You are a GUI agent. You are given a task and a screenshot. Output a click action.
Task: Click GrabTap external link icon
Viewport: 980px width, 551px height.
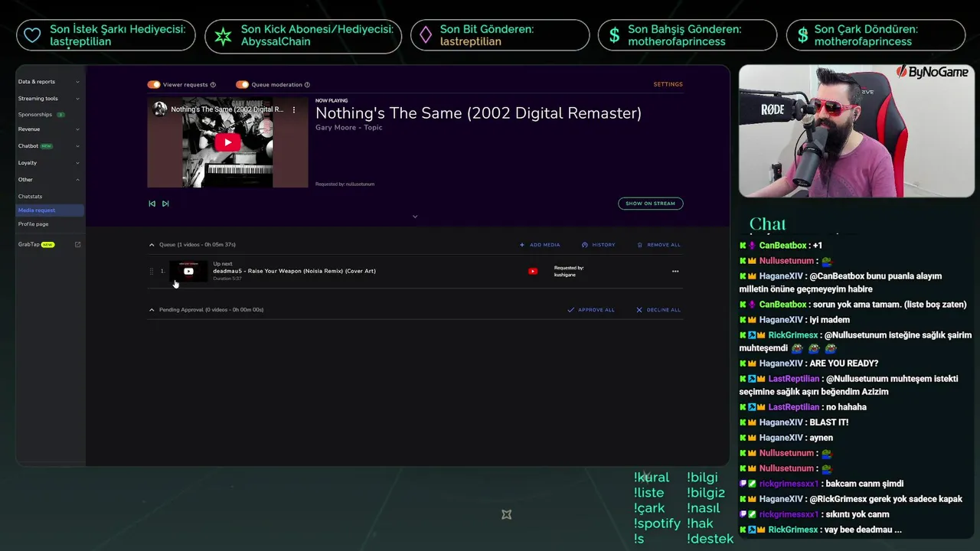point(77,245)
